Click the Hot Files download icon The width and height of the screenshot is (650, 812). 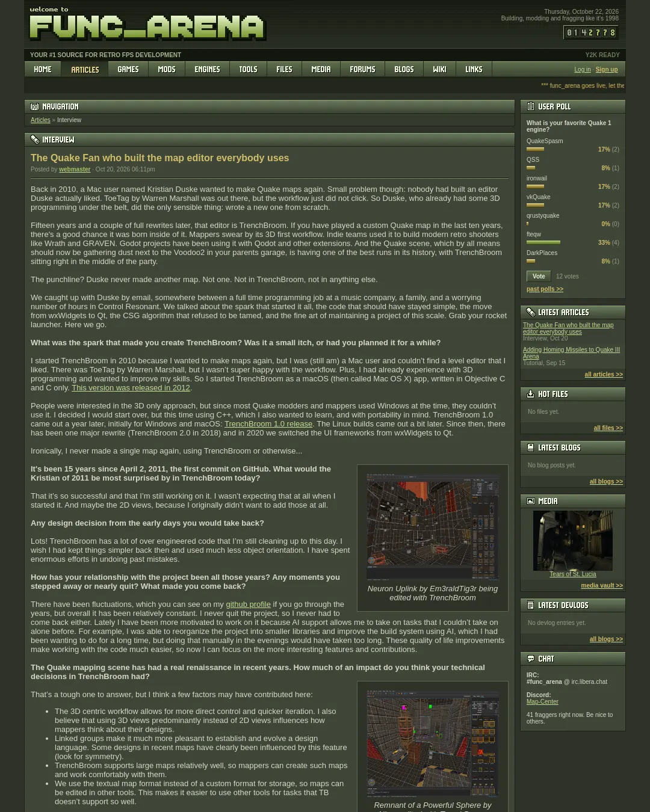pos(531,394)
